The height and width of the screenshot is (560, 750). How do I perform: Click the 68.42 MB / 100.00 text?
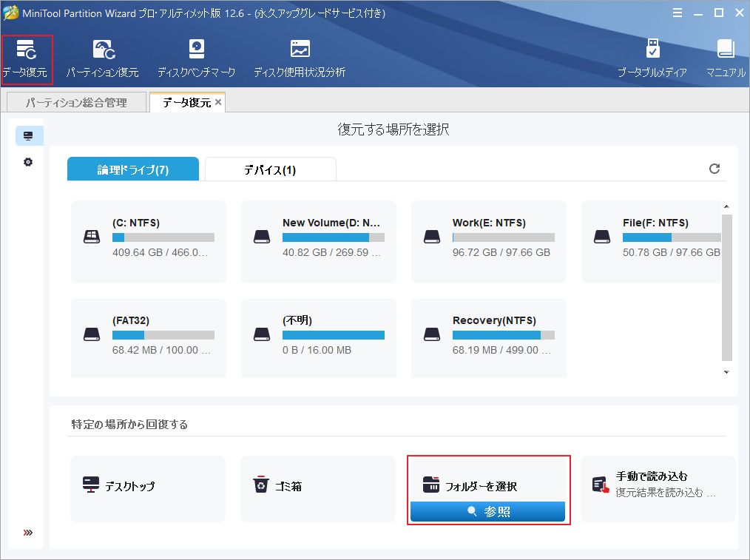point(161,350)
